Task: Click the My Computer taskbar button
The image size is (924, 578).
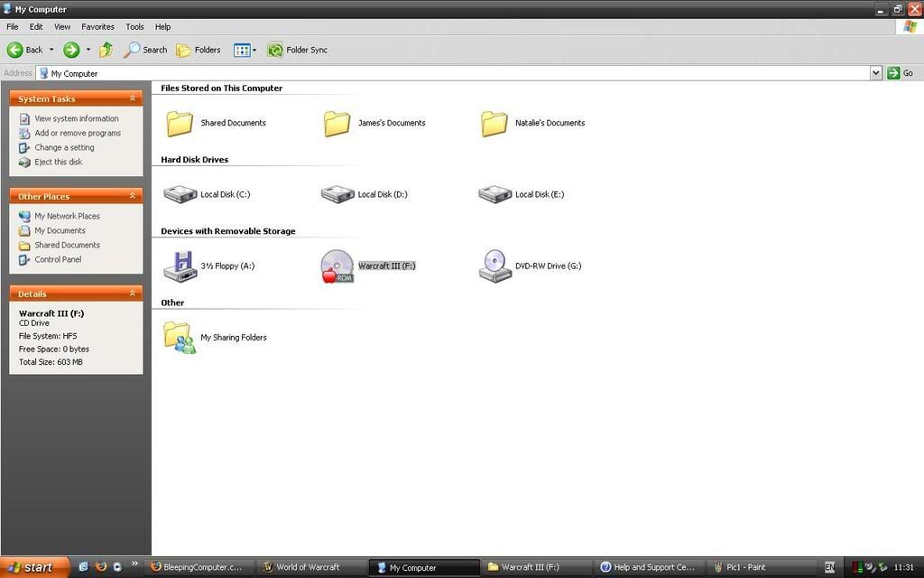Action: click(424, 567)
